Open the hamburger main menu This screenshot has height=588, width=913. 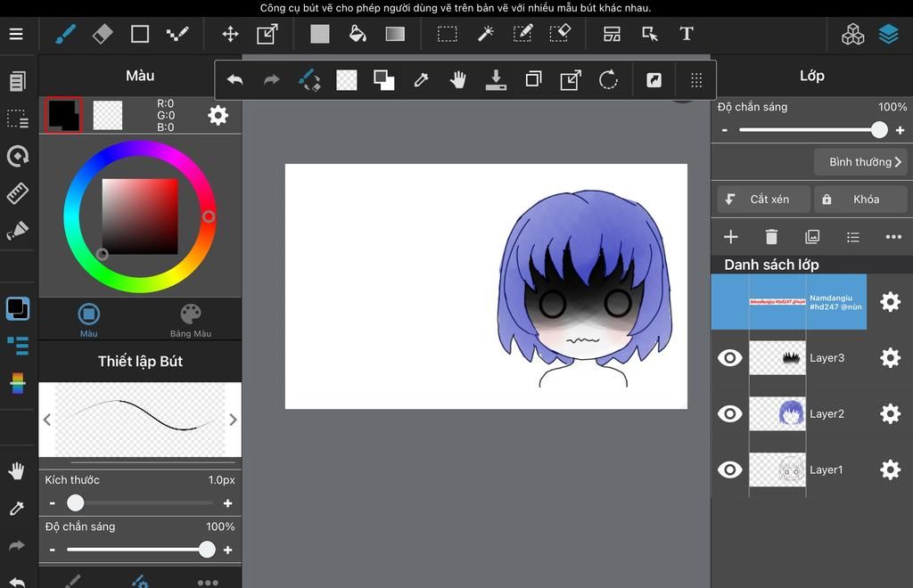[x=16, y=35]
